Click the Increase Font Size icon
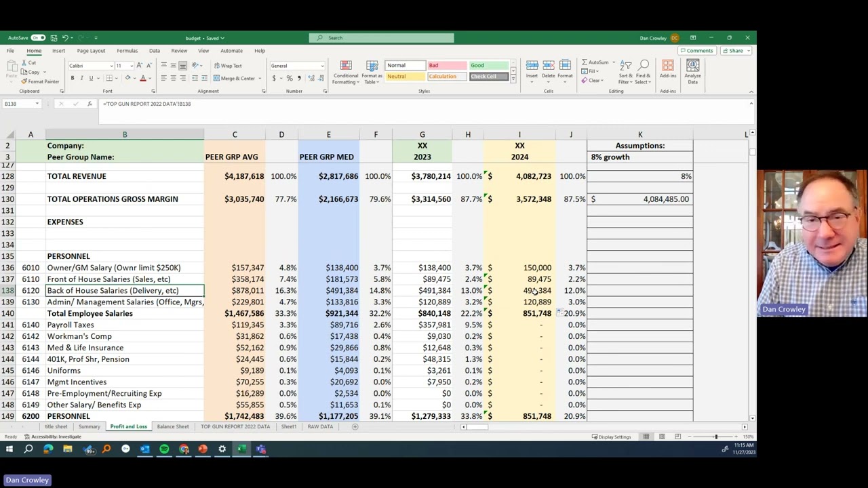The width and height of the screenshot is (868, 488). click(x=139, y=66)
